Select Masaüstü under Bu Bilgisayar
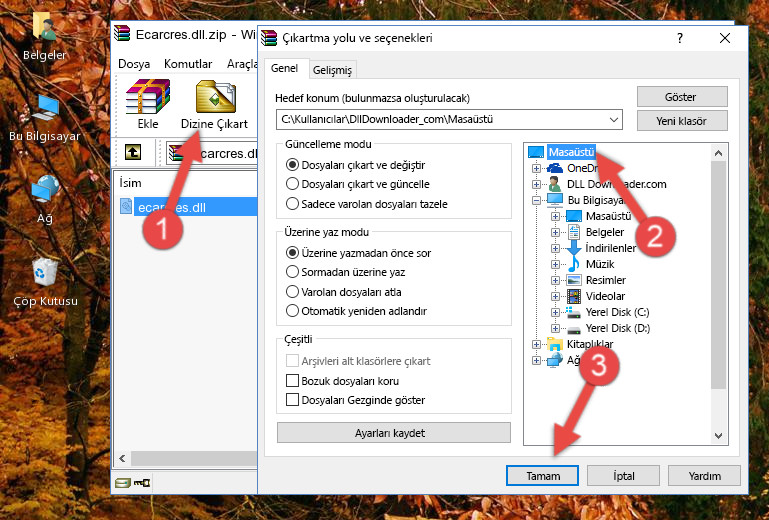769x520 pixels. 609,216
